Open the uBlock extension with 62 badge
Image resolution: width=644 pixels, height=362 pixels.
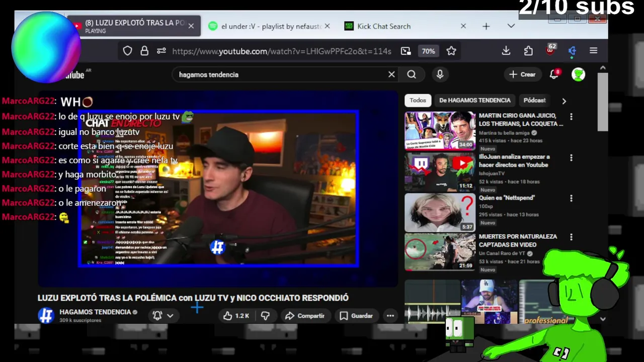pyautogui.click(x=550, y=50)
